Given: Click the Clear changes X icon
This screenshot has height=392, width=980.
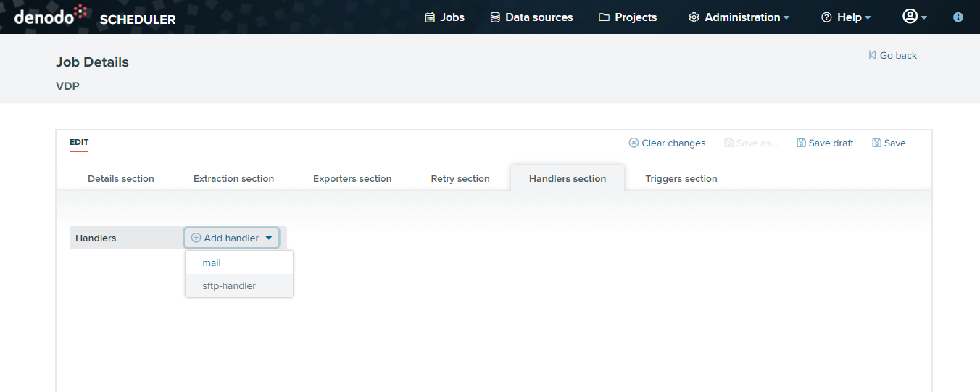Looking at the screenshot, I should pyautogui.click(x=634, y=143).
